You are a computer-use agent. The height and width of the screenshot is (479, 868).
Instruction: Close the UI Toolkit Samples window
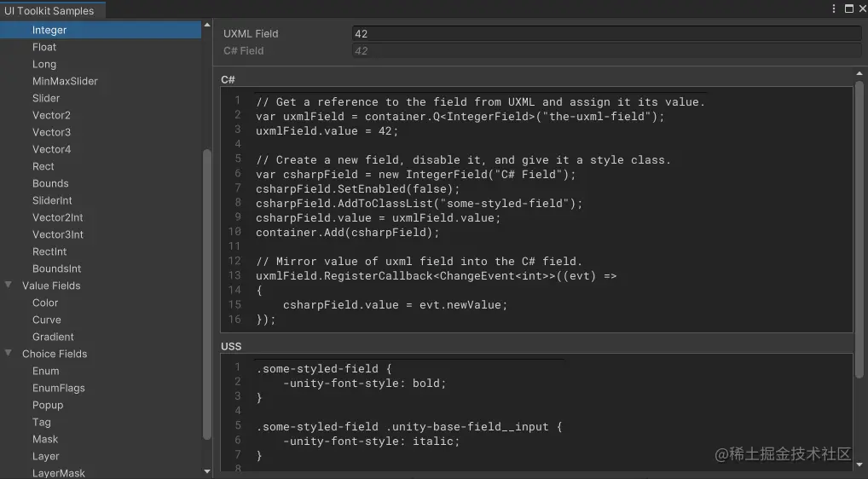(861, 9)
